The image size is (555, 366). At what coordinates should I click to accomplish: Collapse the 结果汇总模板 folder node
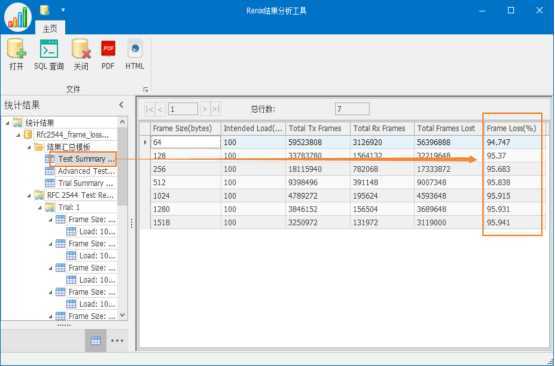pos(29,147)
